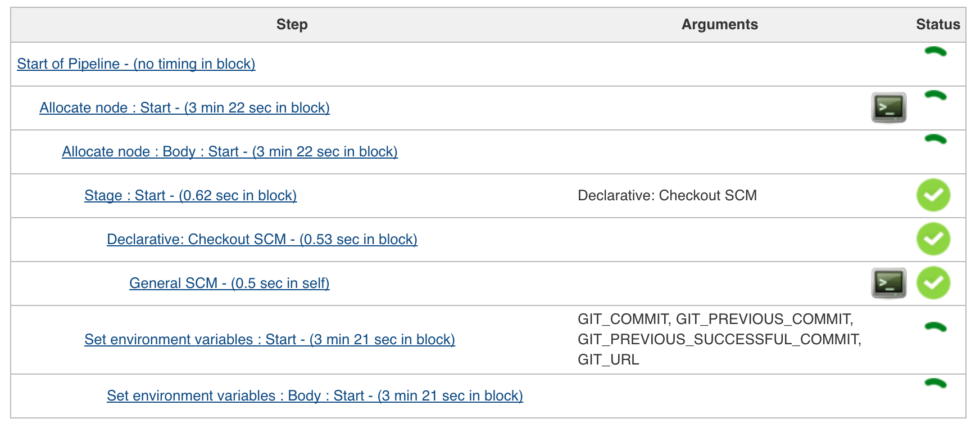
Task: Open the Start of Pipeline step link
Action: coord(136,64)
